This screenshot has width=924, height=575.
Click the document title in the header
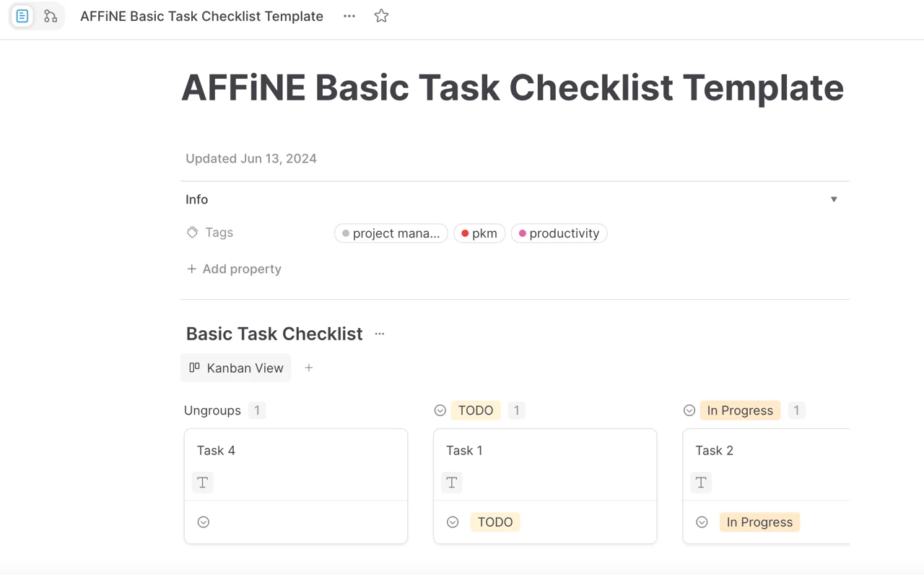(201, 16)
